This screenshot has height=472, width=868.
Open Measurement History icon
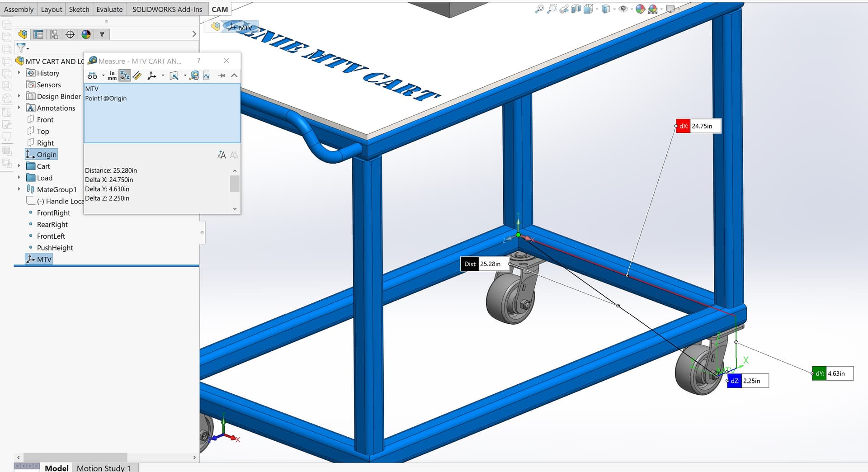tap(194, 76)
